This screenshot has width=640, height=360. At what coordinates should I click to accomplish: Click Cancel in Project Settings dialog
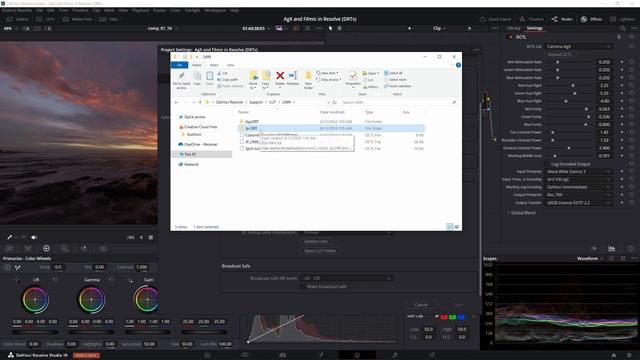(x=421, y=305)
